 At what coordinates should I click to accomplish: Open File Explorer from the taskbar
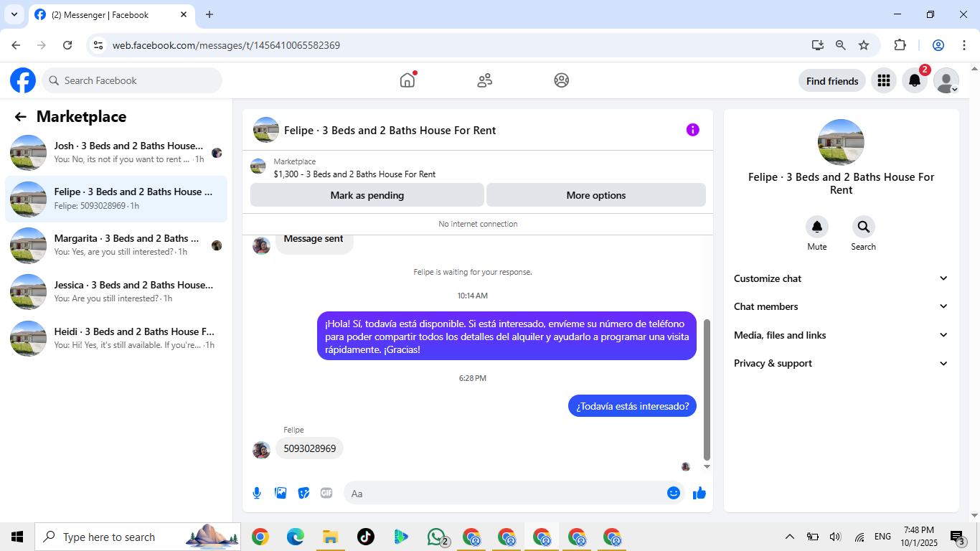point(330,537)
